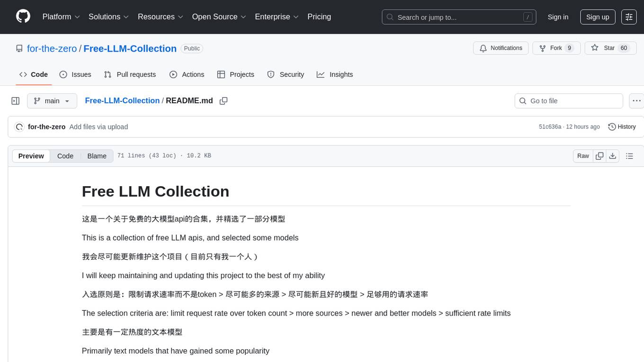Expand the file tree side panel

(16, 101)
